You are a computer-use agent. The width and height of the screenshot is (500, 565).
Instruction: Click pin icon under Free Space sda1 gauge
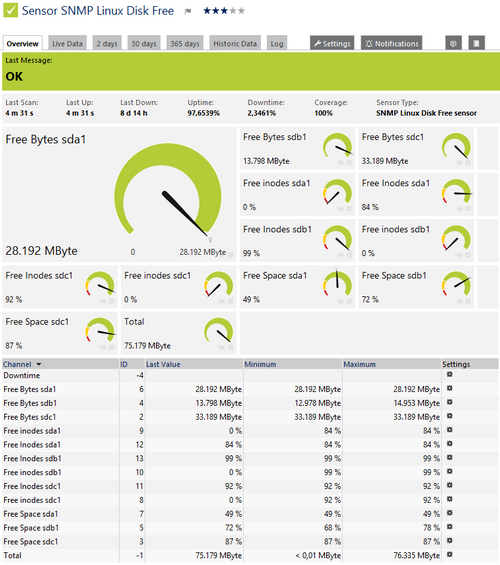pyautogui.click(x=340, y=301)
